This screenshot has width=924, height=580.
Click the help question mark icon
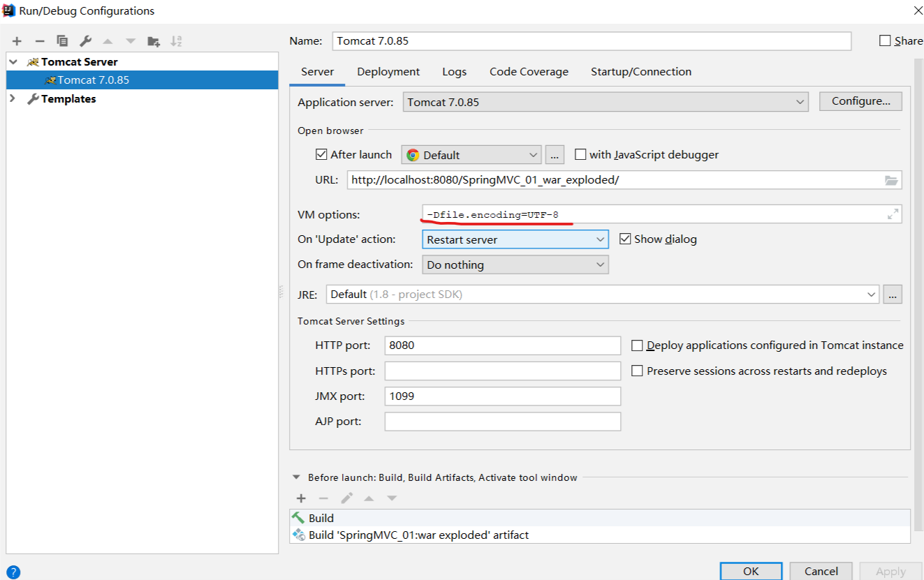(14, 573)
